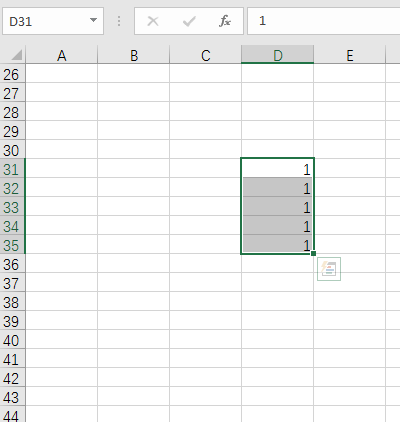
Task: Click the formula bar input showing 1
Action: click(x=323, y=21)
